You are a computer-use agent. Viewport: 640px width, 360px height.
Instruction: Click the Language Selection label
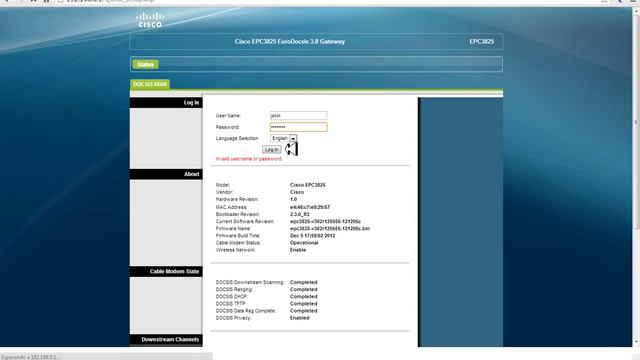[x=237, y=138]
